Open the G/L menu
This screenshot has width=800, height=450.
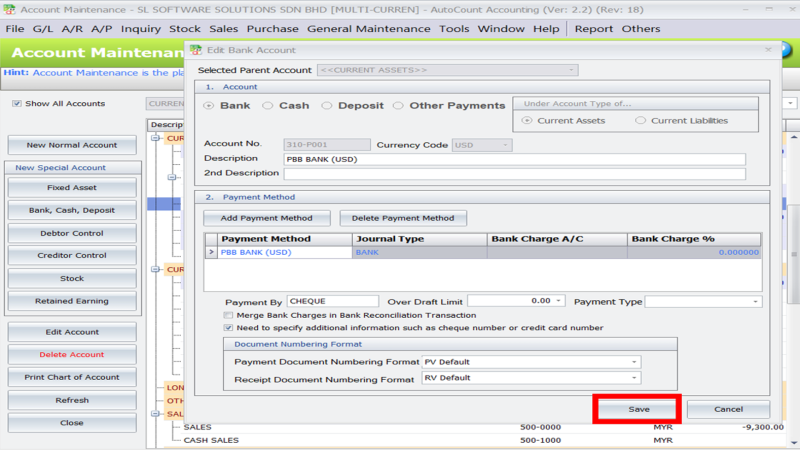pyautogui.click(x=43, y=29)
